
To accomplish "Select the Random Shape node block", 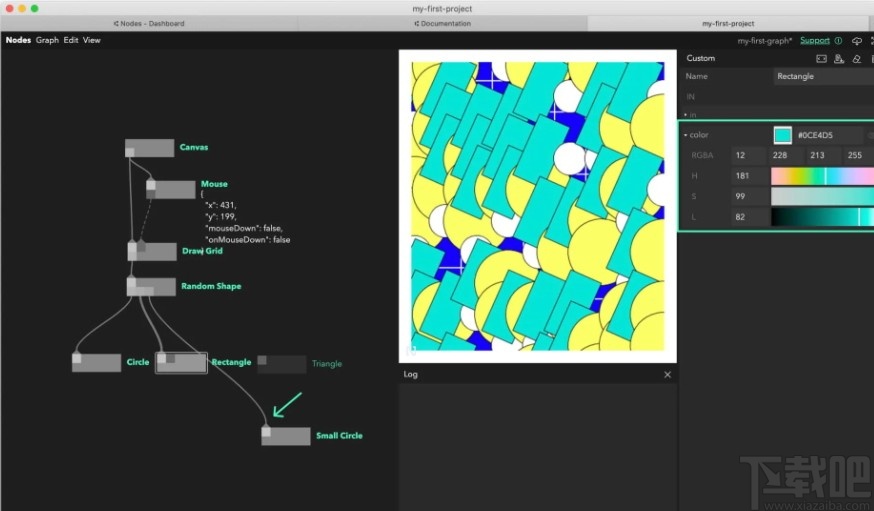I will 151,286.
